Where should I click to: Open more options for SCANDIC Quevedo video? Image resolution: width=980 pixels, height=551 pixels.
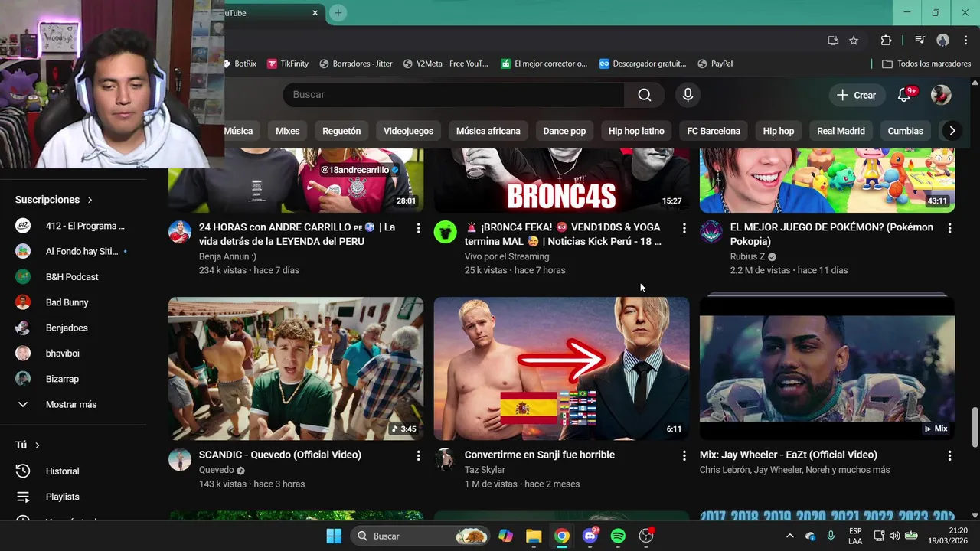(x=418, y=455)
